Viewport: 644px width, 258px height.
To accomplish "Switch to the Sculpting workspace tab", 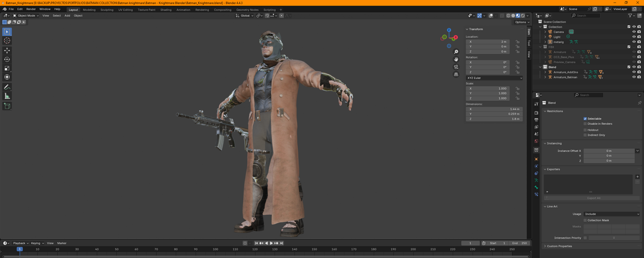I will click(x=107, y=10).
